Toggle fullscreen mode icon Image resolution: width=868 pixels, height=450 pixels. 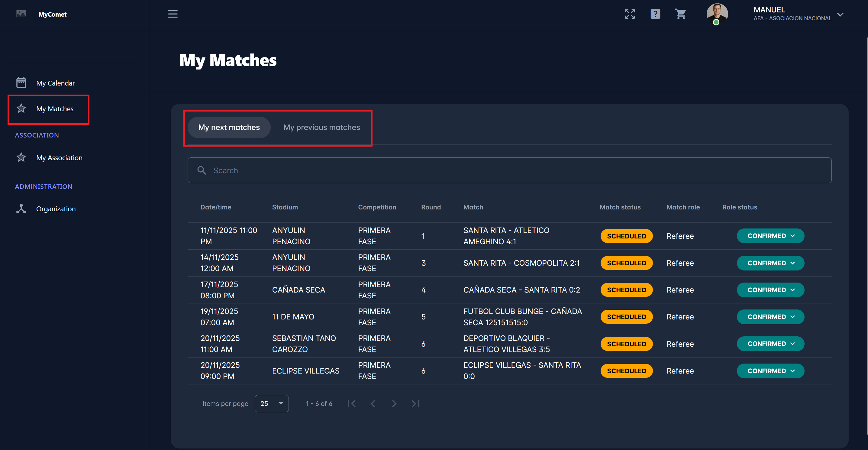pyautogui.click(x=629, y=14)
